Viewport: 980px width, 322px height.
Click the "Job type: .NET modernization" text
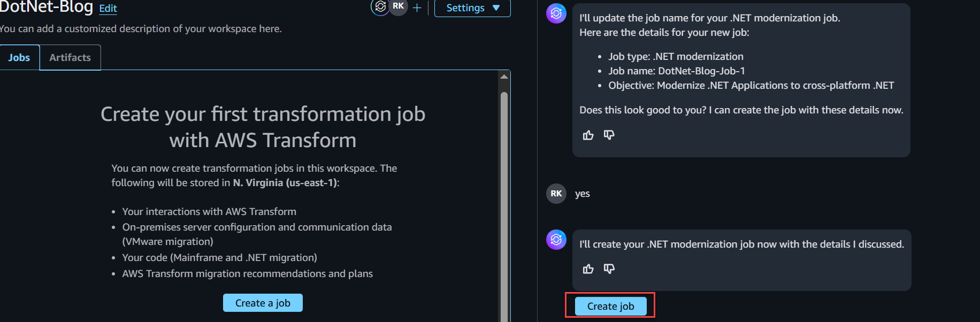tap(676, 56)
